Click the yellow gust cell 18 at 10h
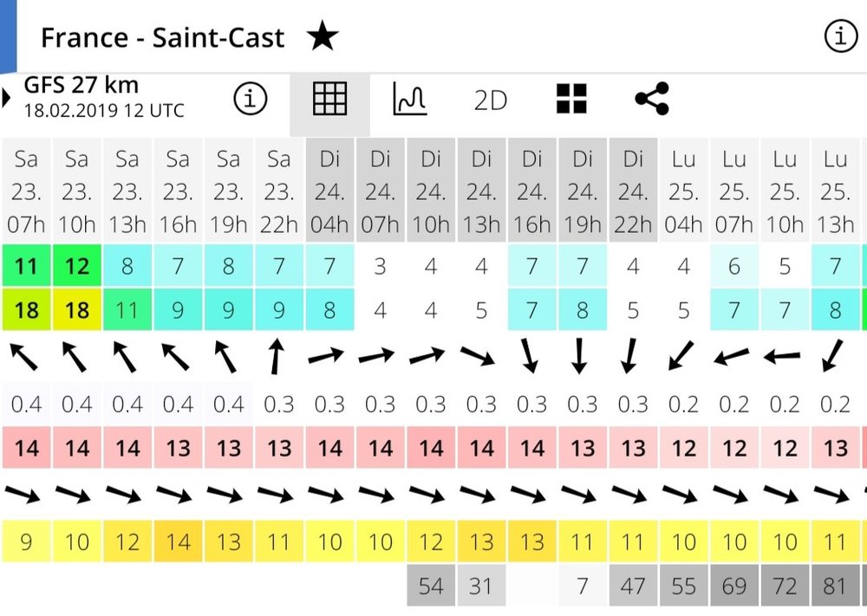This screenshot has height=616, width=867. click(x=77, y=310)
